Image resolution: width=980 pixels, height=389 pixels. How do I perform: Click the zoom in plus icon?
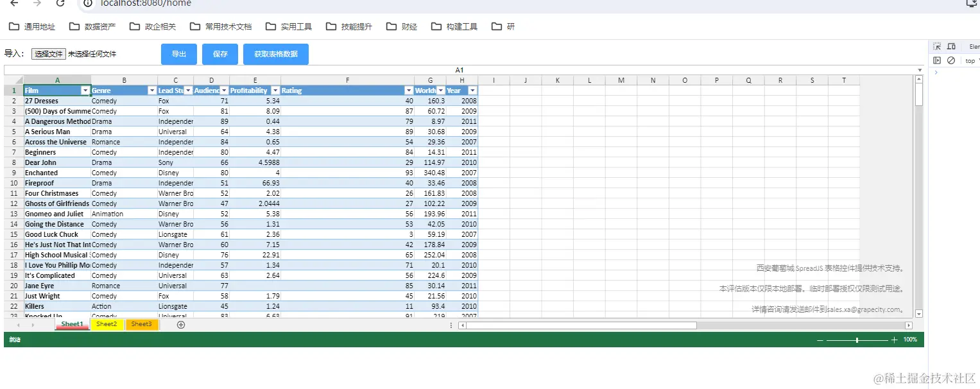(895, 340)
